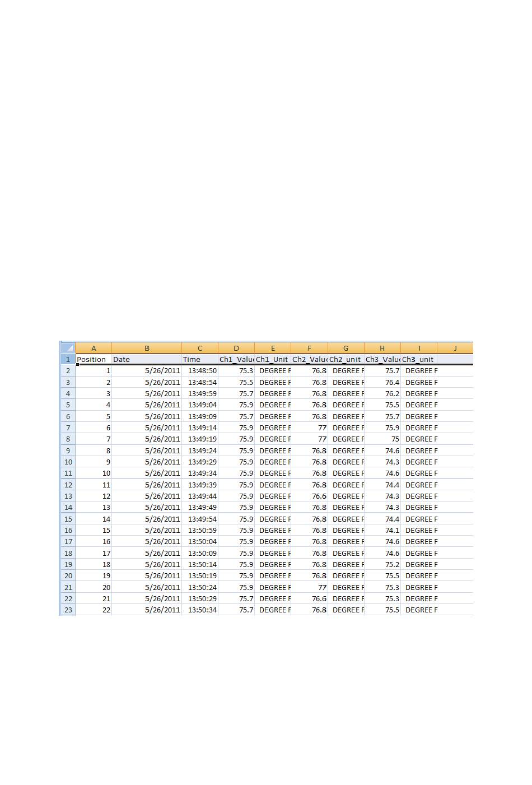Click the Position header cell
The height and width of the screenshot is (785, 532).
pyautogui.click(x=94, y=359)
